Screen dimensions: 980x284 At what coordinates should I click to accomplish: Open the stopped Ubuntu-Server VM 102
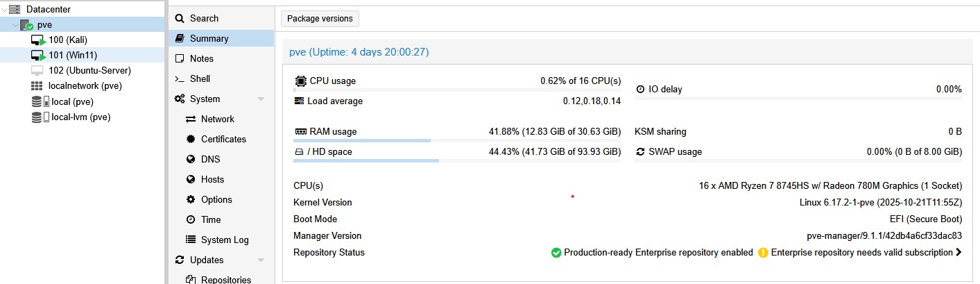coord(82,71)
